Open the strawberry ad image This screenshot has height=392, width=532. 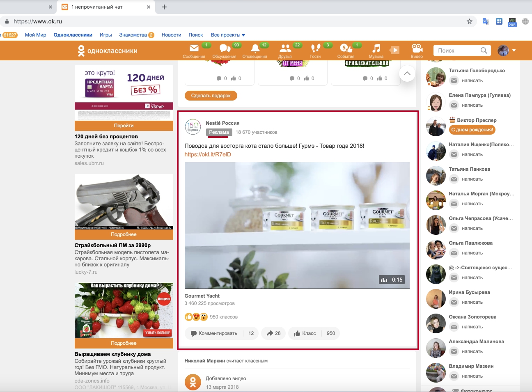pyautogui.click(x=124, y=310)
